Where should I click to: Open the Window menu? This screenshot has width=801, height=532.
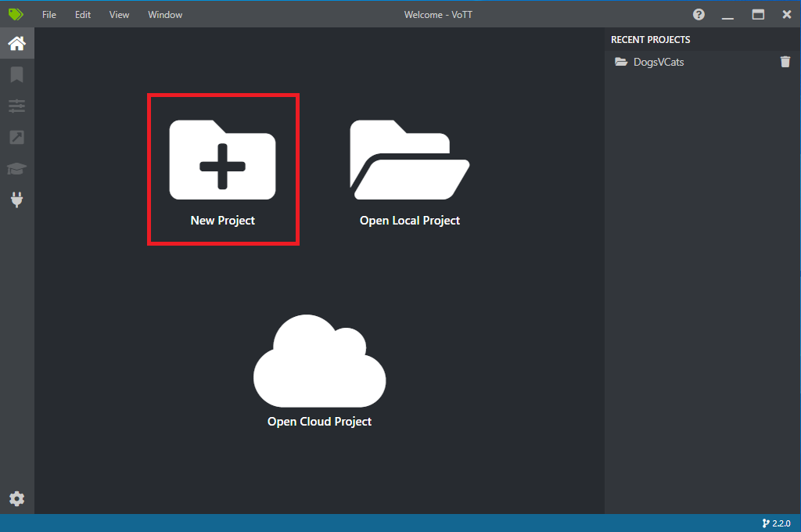click(165, 14)
